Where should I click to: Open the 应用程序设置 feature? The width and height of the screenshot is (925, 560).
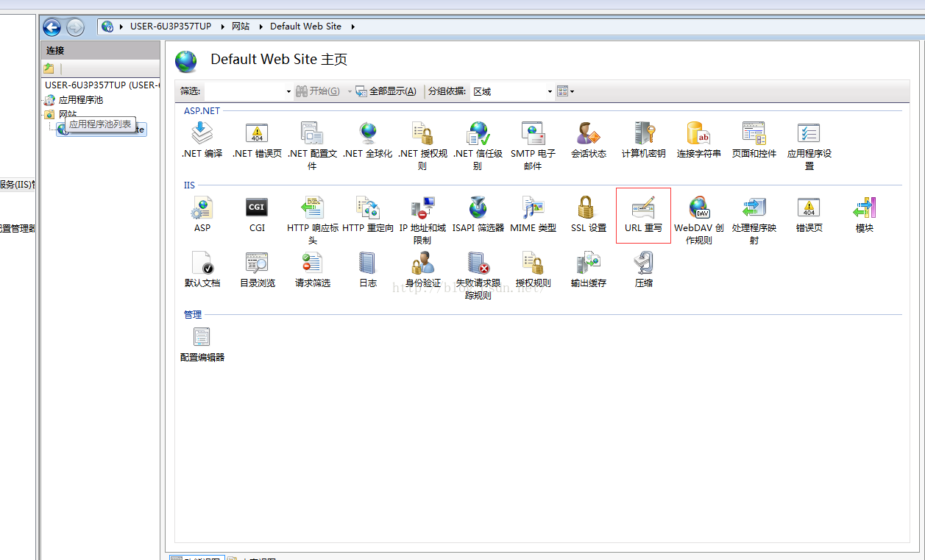click(x=809, y=146)
